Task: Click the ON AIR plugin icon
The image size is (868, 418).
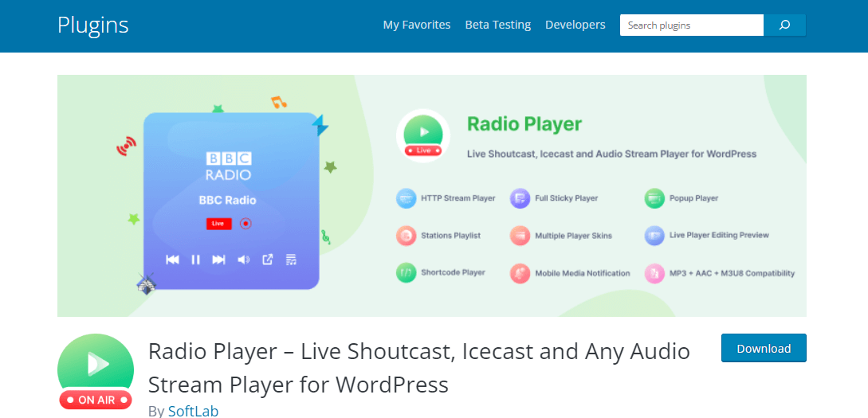Action: [96, 372]
